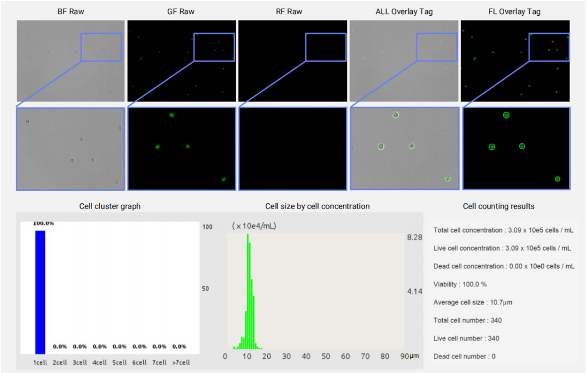Viewport: 588px width, 373px height.
Task: Select the zoomed BF Raw inset image
Action: 70,149
